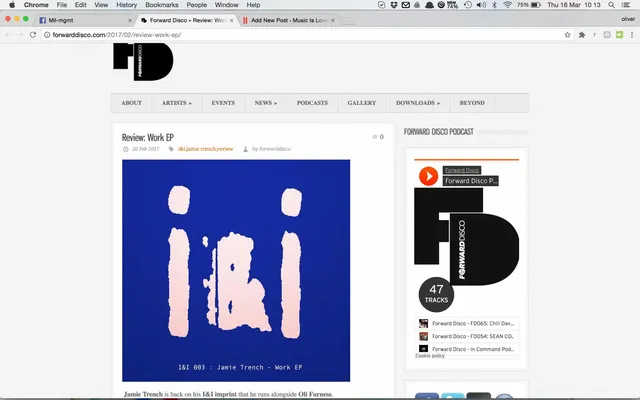
Task: Open the oliver profile button in Chrome
Action: click(628, 19)
